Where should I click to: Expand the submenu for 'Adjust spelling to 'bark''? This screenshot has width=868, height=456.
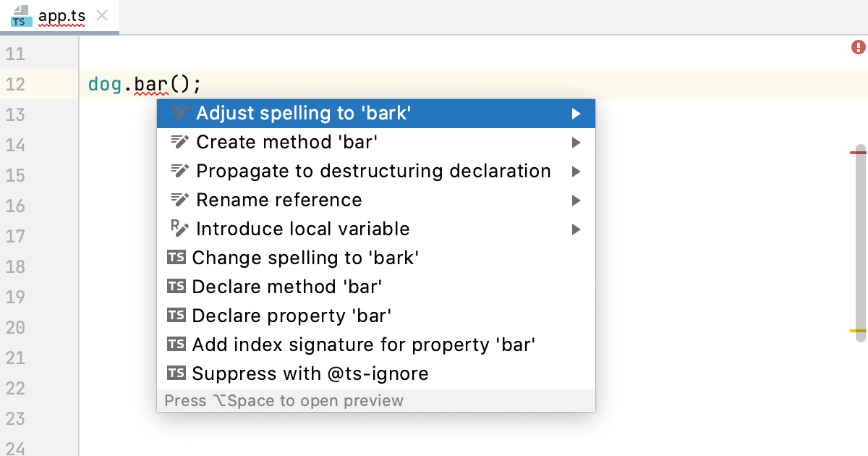576,113
